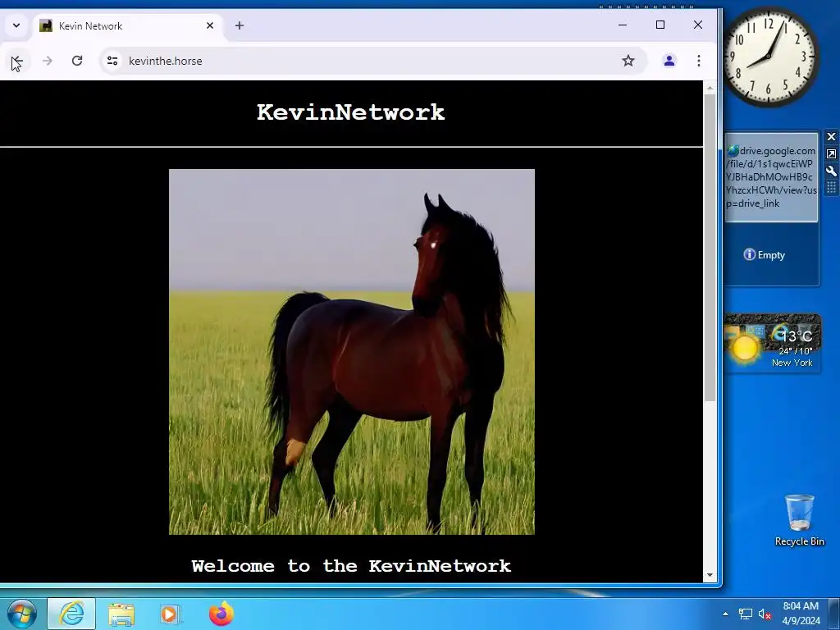Minimize the Chrome window

623,25
